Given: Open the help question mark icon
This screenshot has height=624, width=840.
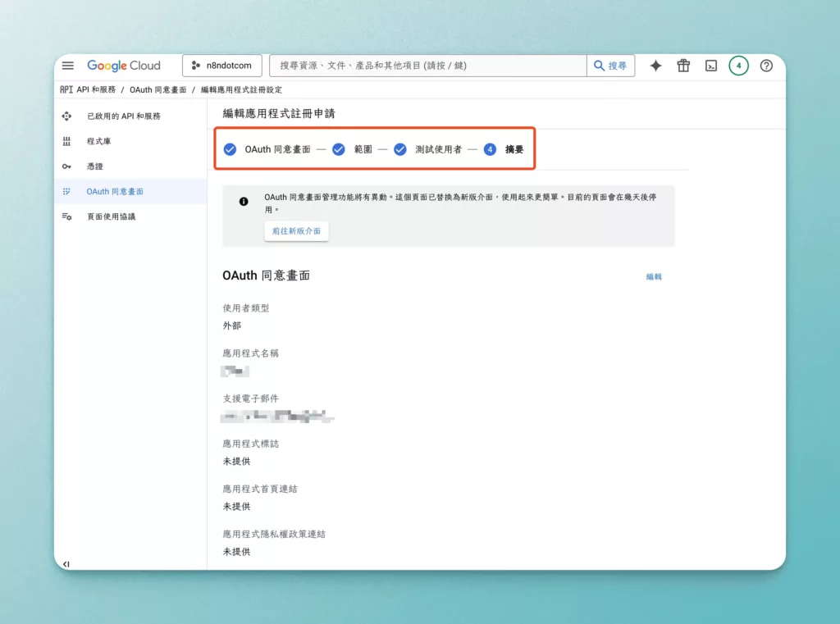Looking at the screenshot, I should pos(766,66).
